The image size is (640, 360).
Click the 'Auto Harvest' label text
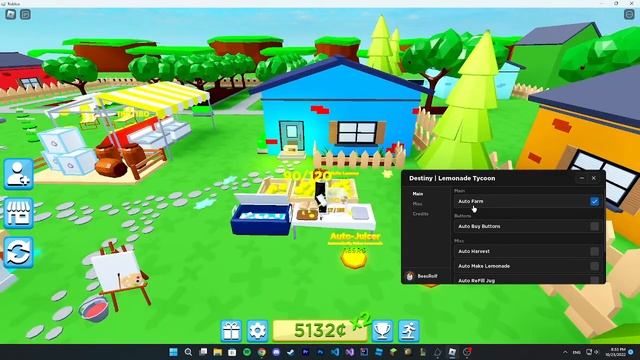point(474,251)
